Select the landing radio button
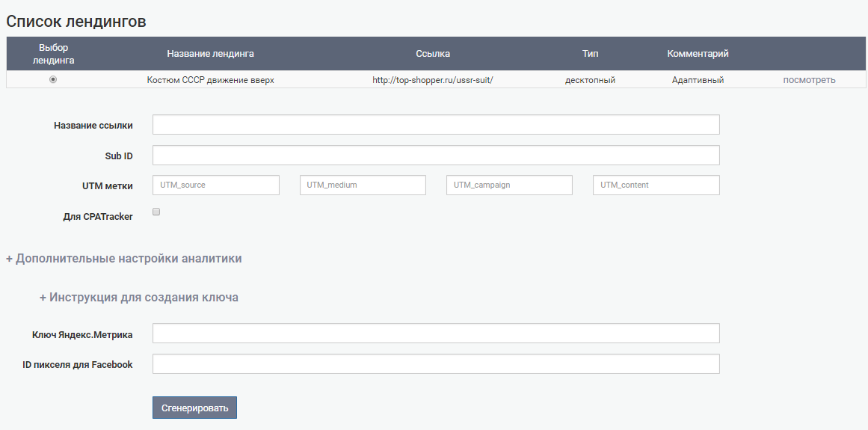The height and width of the screenshot is (430, 868). [x=52, y=79]
